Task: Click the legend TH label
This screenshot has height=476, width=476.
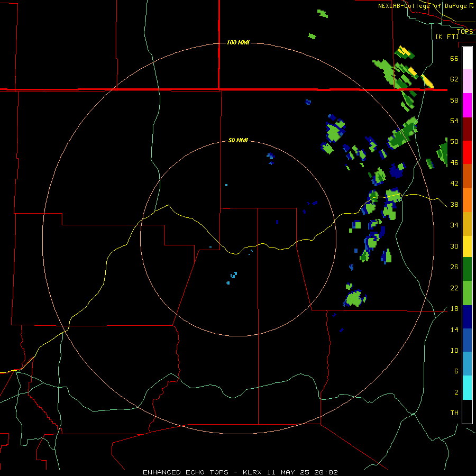Action: pos(454,413)
